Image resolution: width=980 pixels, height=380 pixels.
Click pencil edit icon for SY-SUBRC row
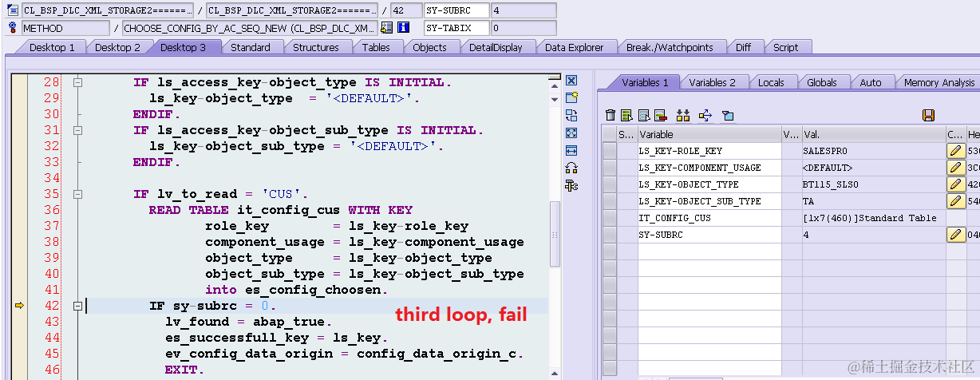(955, 235)
